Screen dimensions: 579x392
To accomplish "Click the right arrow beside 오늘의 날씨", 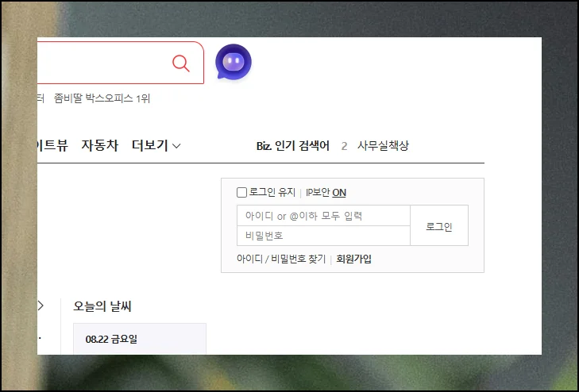I will tap(41, 306).
